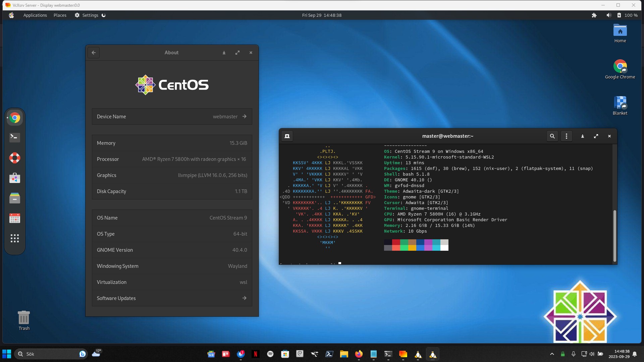Open the Software store dock icon

pos(15,178)
